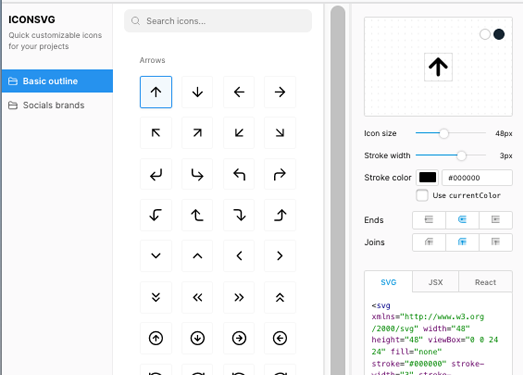Pick the diagonal down-right arrow icon

280,133
